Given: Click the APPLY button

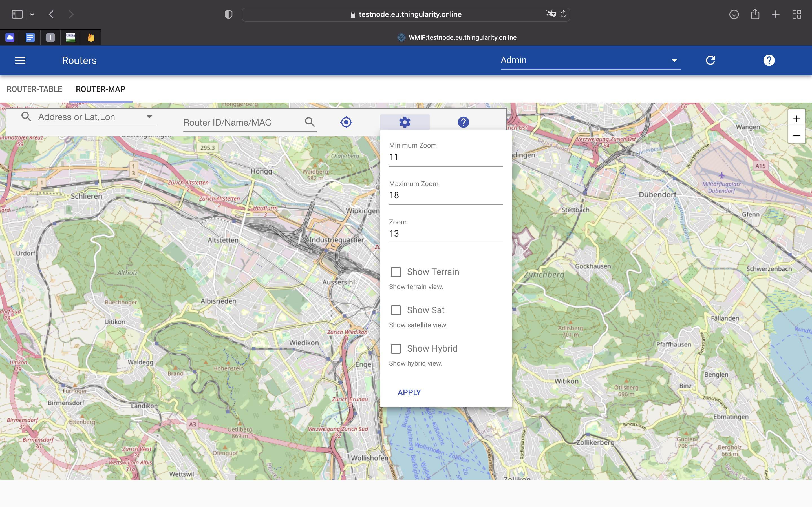Looking at the screenshot, I should click(x=409, y=392).
